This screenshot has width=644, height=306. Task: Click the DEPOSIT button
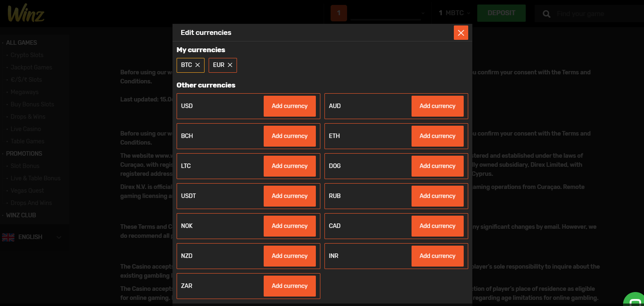tap(501, 13)
